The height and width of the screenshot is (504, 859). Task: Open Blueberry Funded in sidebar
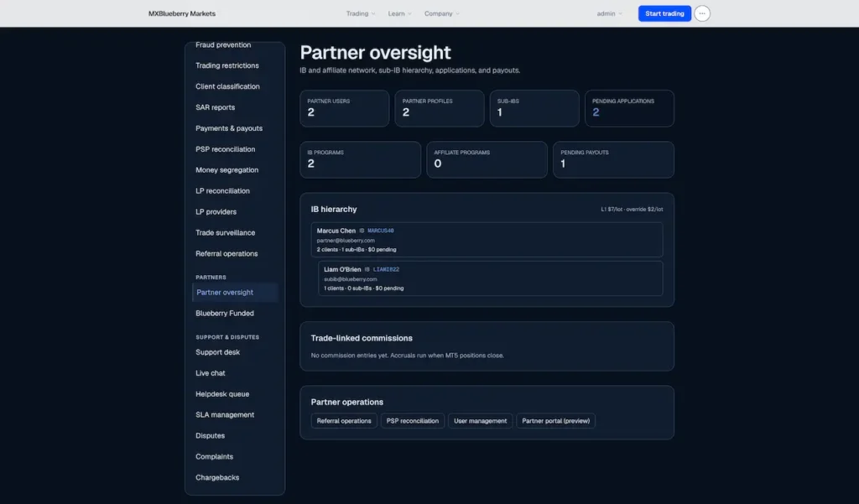(x=225, y=314)
